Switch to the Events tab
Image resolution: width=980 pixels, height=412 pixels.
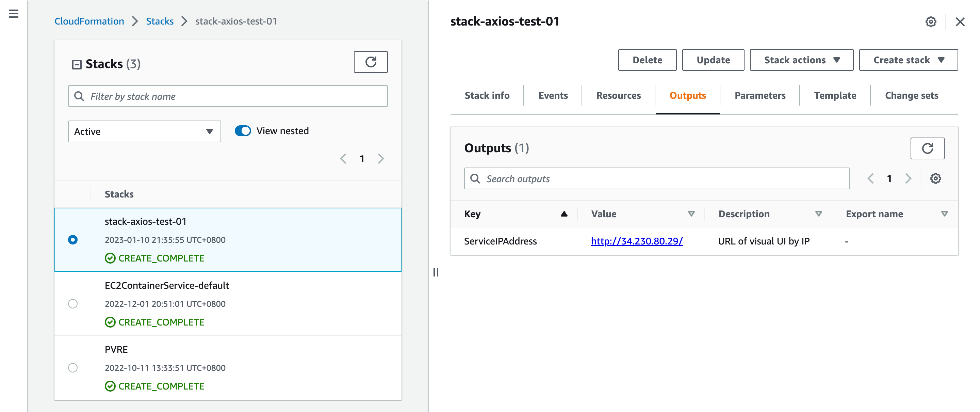(x=553, y=96)
